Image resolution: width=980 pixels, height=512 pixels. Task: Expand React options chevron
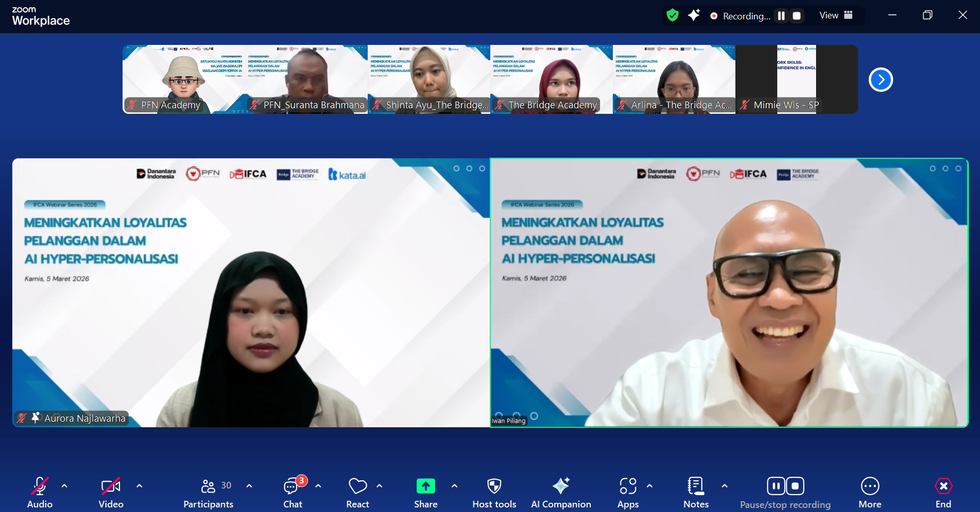[x=379, y=486]
